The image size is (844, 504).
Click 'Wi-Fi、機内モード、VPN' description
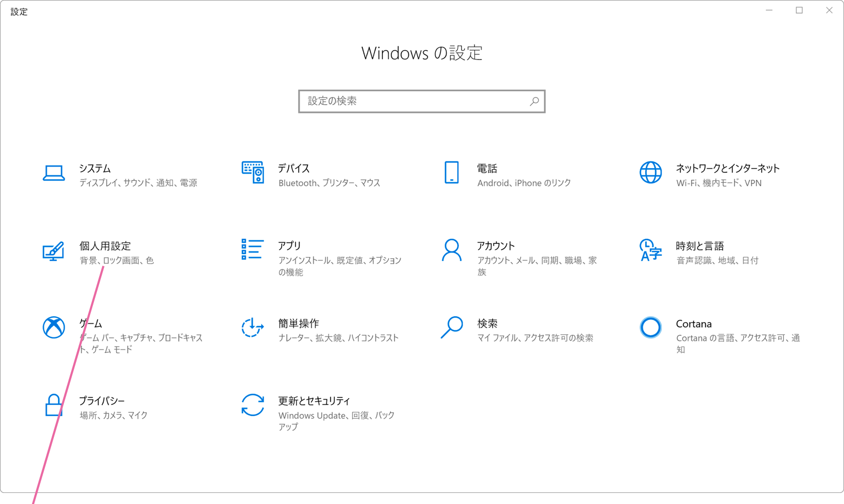[x=719, y=183]
